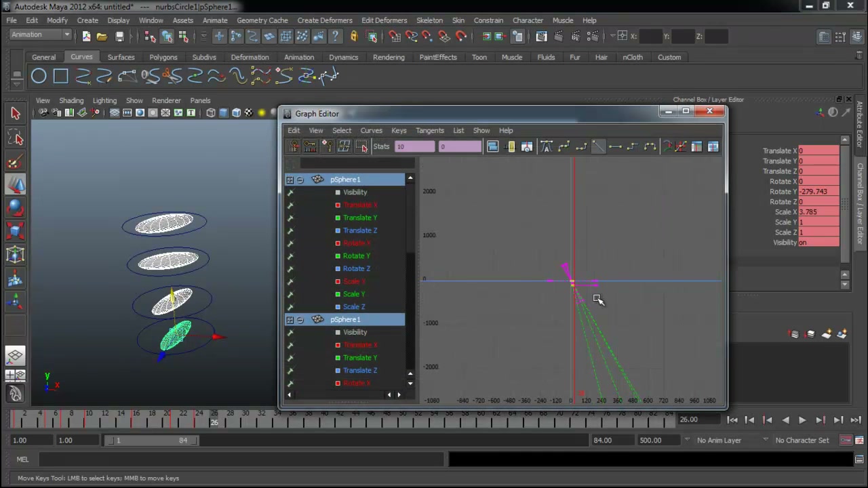868x488 pixels.
Task: Click the Rotate Y value field -279.743
Action: 818,192
